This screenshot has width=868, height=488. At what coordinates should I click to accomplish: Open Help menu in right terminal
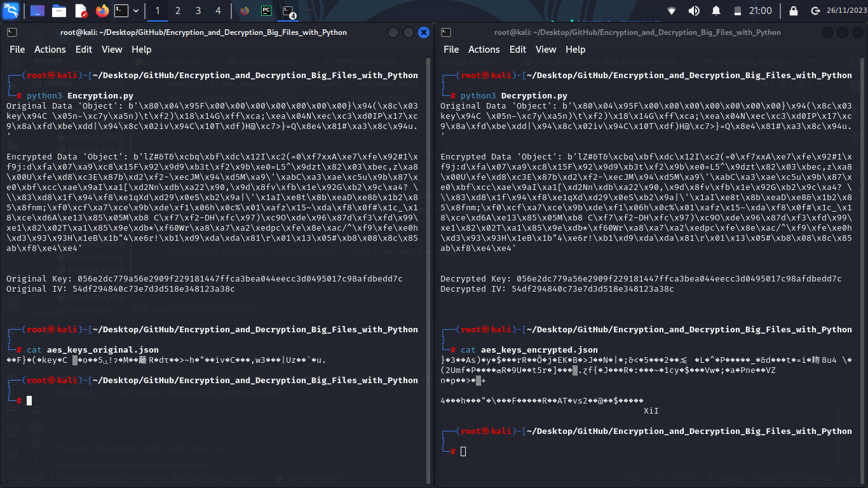pyautogui.click(x=575, y=49)
